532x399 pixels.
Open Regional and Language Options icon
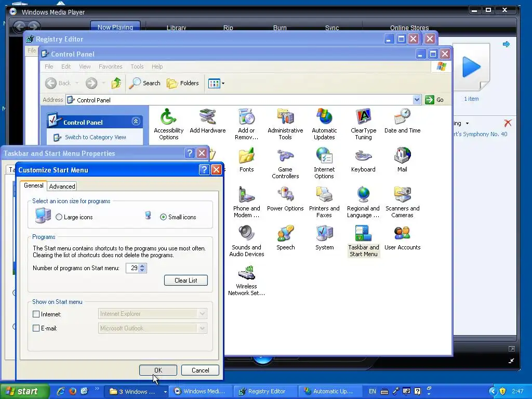click(x=363, y=202)
